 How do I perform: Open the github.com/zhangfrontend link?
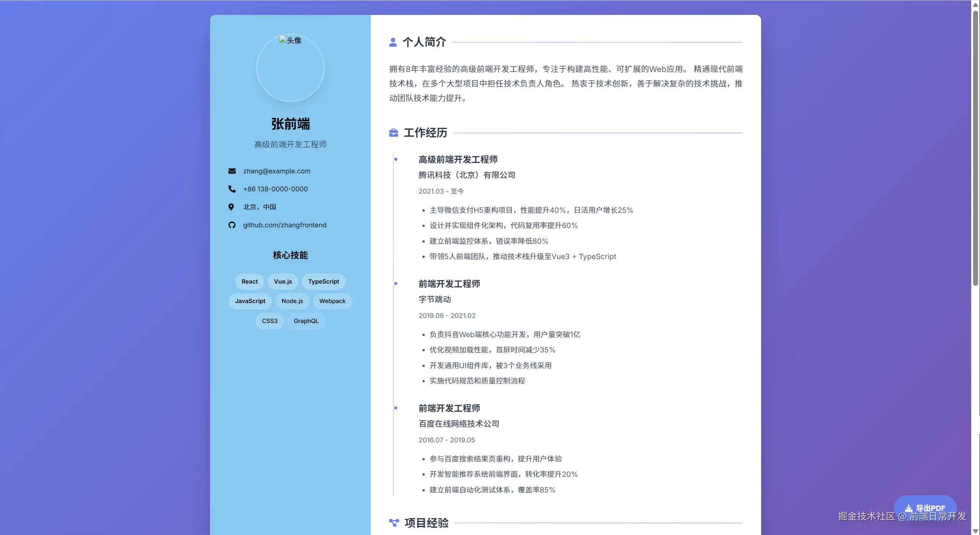coord(285,225)
